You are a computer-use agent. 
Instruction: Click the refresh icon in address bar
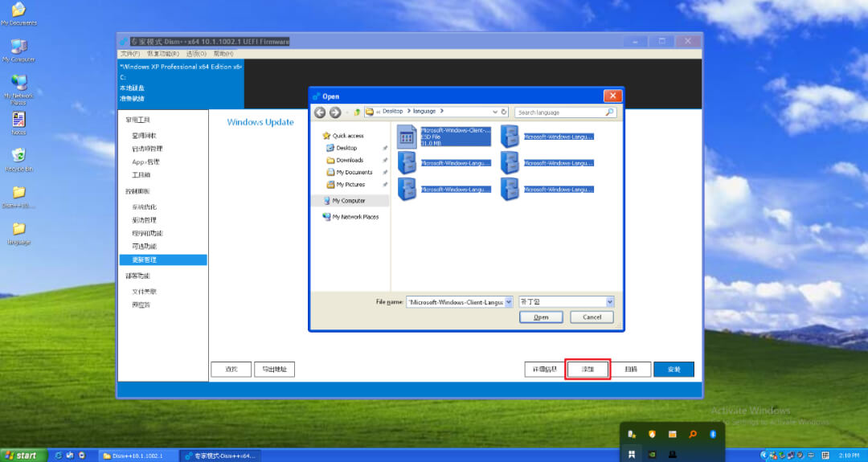click(504, 112)
